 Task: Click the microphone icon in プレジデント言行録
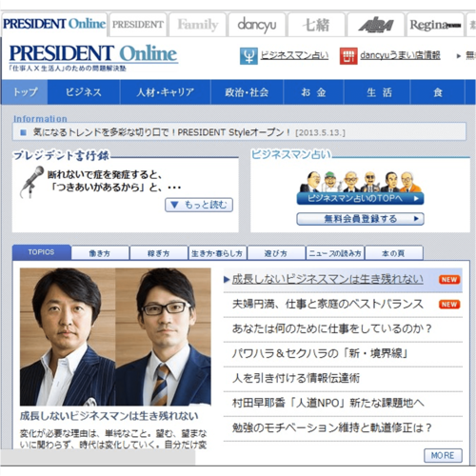click(x=31, y=182)
